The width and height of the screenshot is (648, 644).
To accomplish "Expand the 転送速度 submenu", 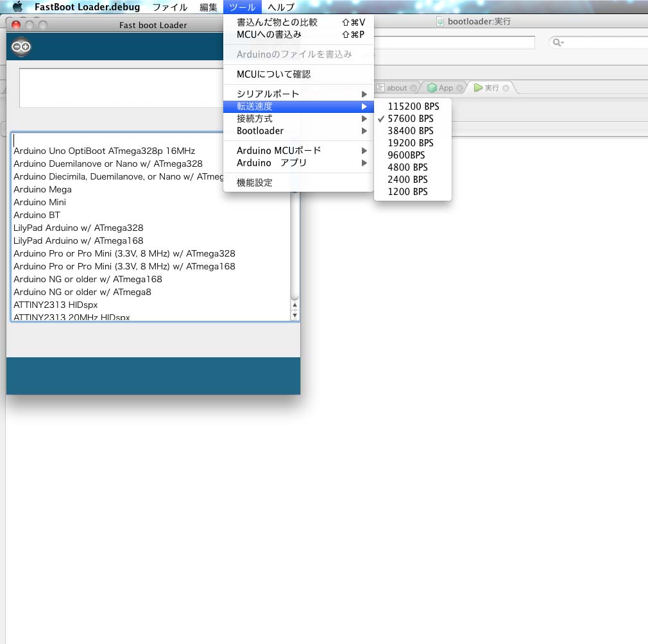I will point(298,106).
